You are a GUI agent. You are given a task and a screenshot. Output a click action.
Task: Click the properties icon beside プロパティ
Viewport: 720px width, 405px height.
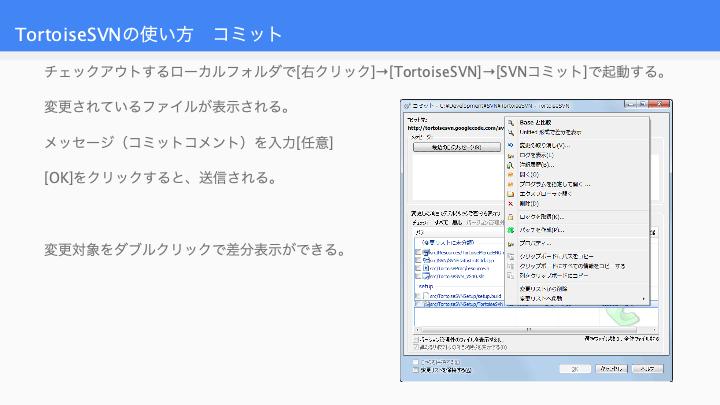511,243
